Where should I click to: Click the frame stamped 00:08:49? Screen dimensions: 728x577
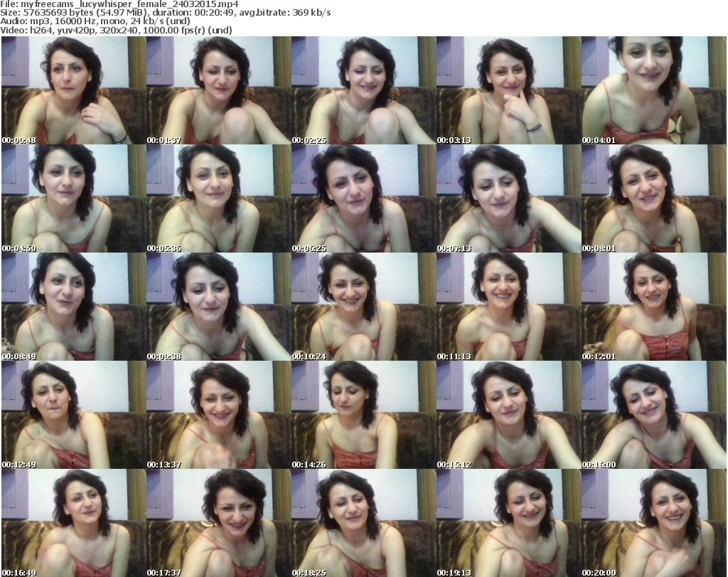point(74,307)
